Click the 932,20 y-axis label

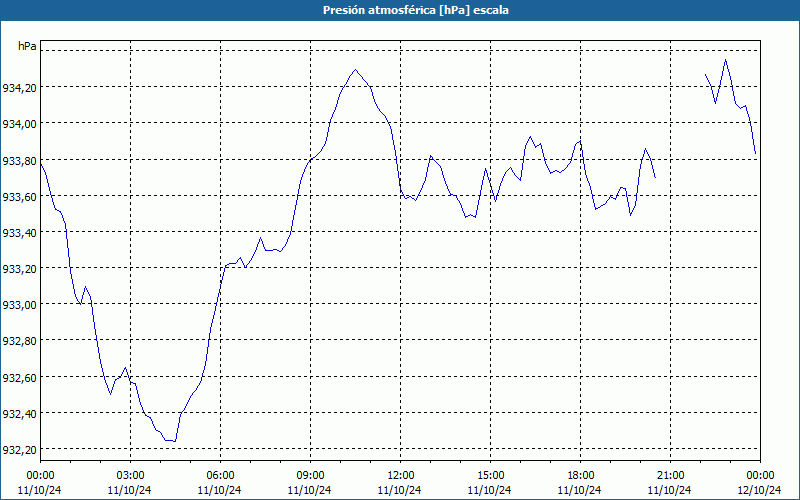tap(19, 450)
